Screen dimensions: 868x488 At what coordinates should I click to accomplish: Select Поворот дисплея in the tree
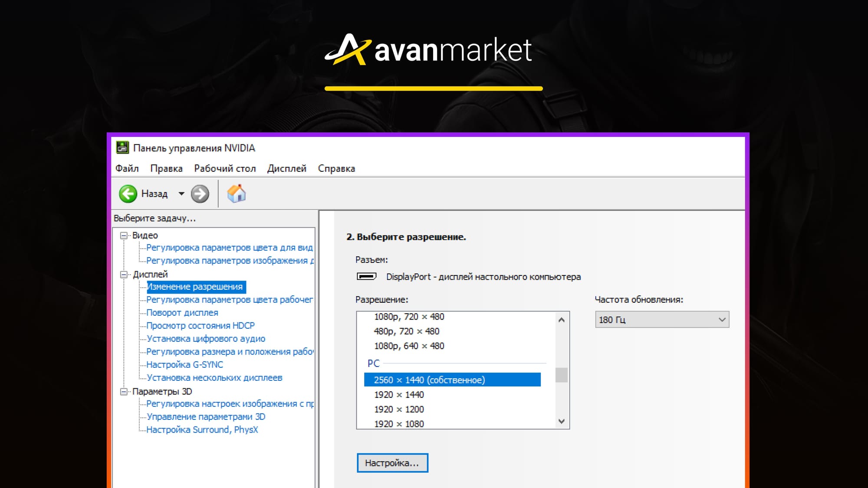(182, 313)
